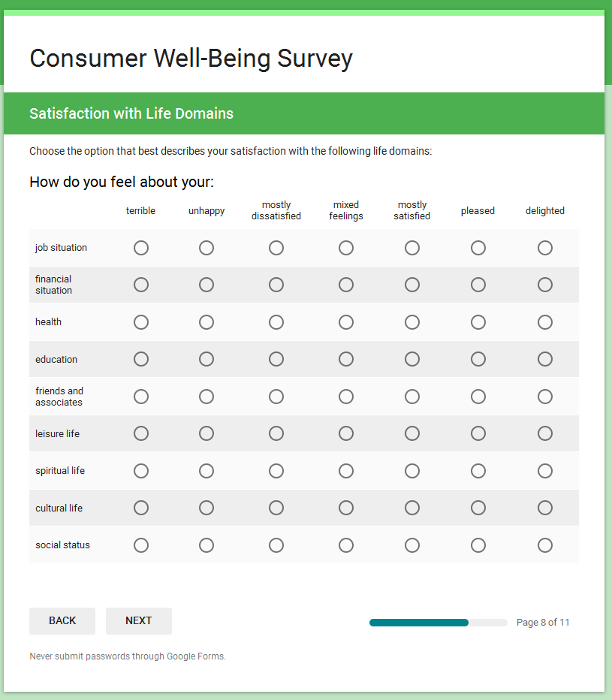The height and width of the screenshot is (700, 612).
Task: Mark leisure life as 'mixed feelings'
Action: pos(346,433)
